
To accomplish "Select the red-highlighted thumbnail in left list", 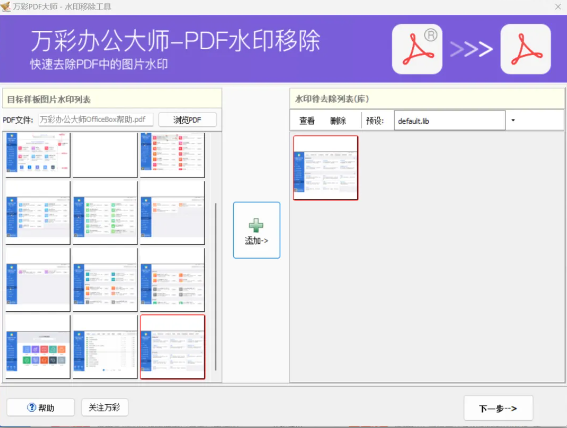I will (172, 347).
